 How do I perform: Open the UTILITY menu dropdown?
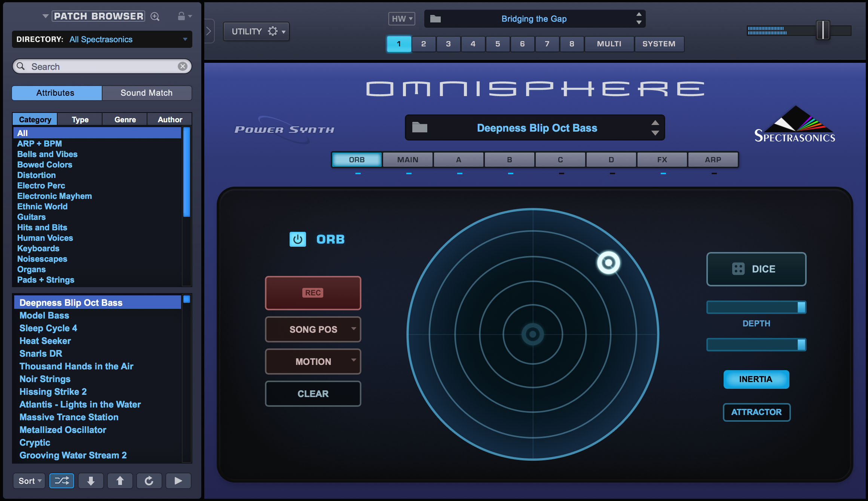(x=256, y=31)
